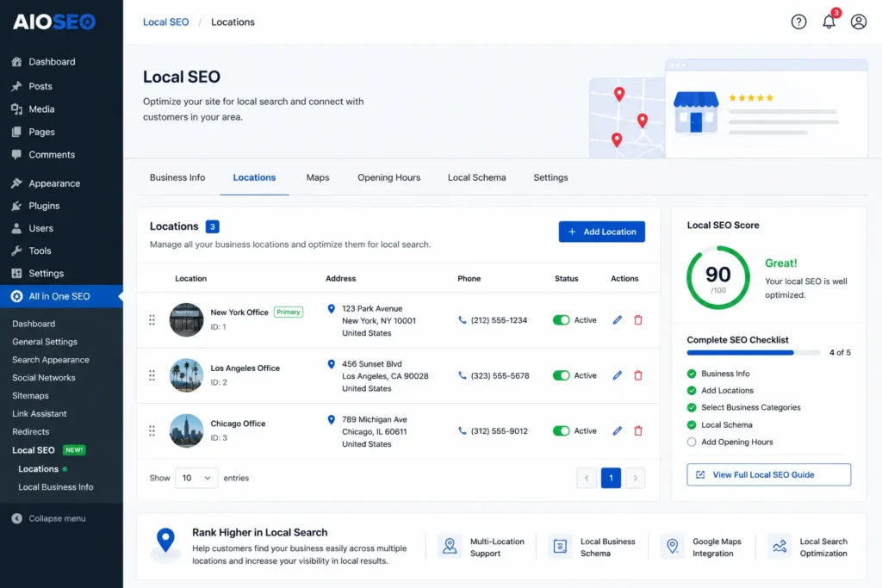Open Search Appearance in sidebar
The width and height of the screenshot is (882, 588).
pos(51,360)
